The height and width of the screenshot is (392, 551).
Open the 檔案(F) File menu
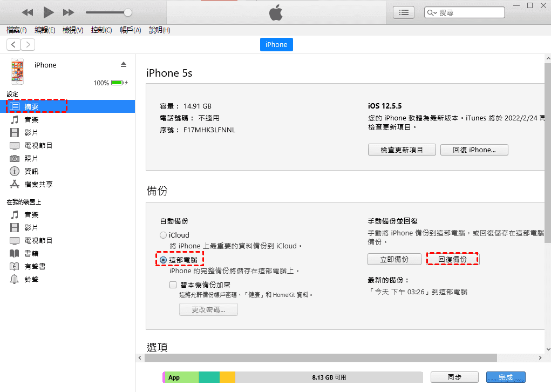[x=17, y=30]
